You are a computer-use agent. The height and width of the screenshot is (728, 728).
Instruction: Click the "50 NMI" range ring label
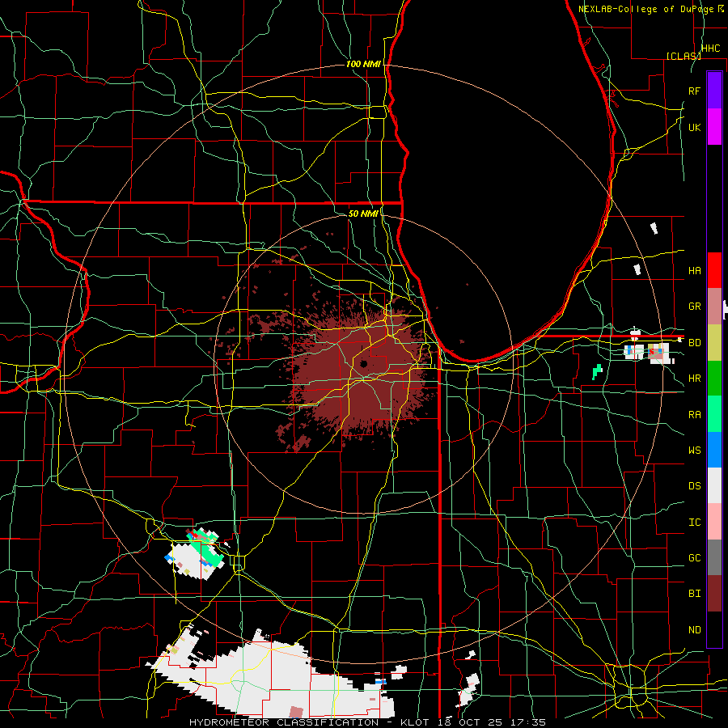point(363,214)
